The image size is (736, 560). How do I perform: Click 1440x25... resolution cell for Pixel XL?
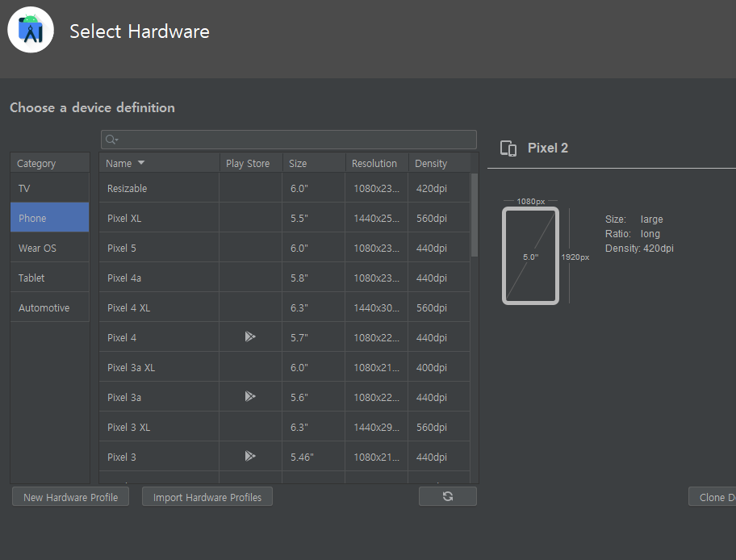[x=376, y=218]
